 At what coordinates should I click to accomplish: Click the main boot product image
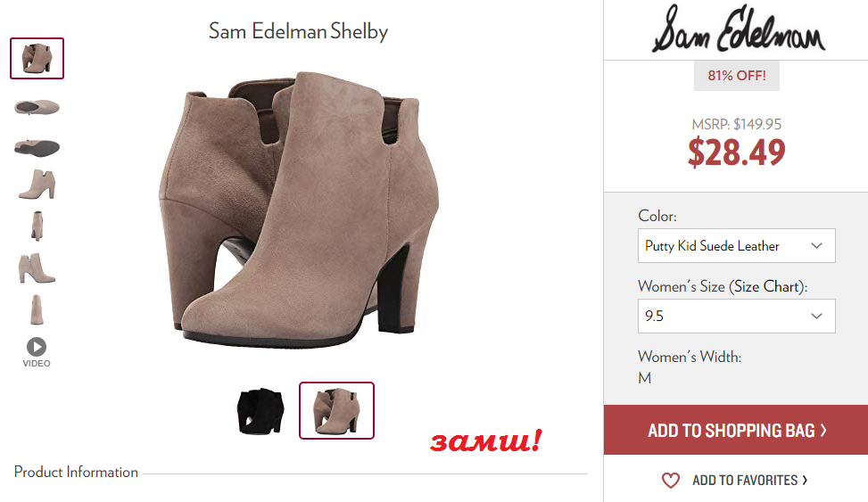coord(299,210)
